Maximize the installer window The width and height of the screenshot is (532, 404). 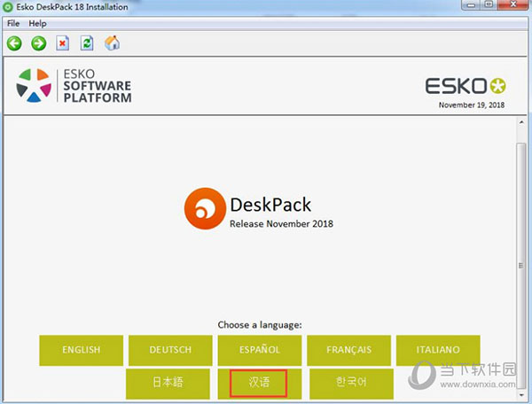[x=489, y=4]
